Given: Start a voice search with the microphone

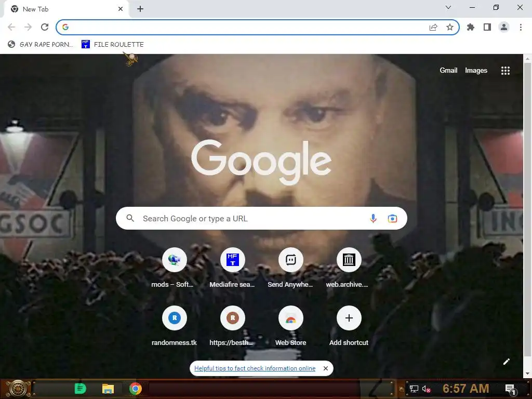Looking at the screenshot, I should tap(373, 219).
